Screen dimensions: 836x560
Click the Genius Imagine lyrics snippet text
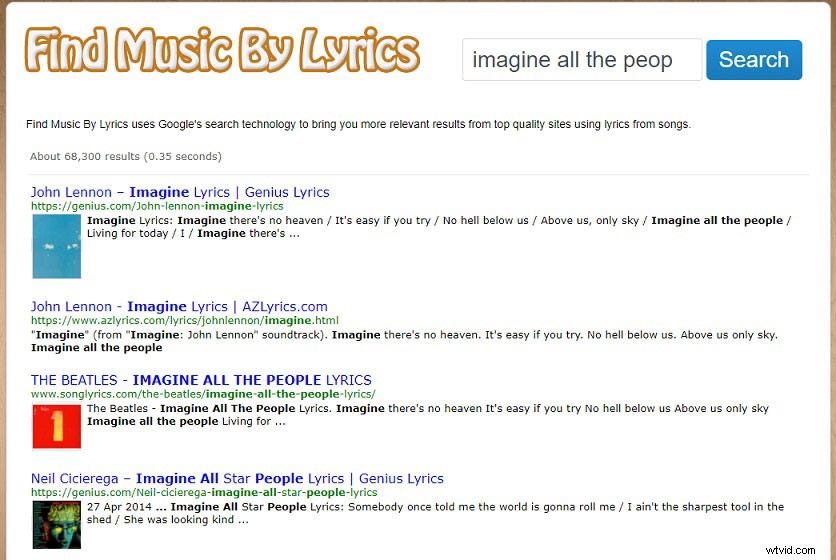coord(439,227)
